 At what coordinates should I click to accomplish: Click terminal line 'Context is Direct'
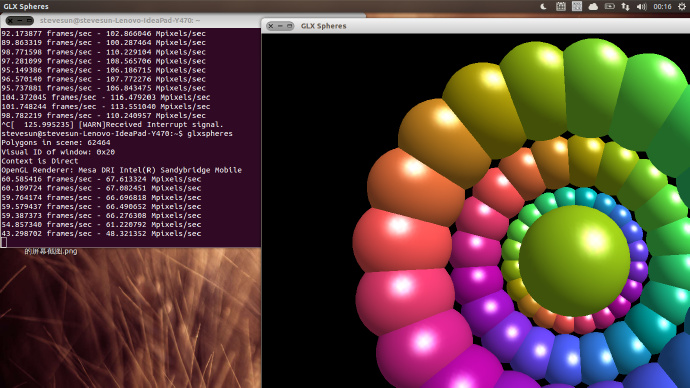pos(40,161)
